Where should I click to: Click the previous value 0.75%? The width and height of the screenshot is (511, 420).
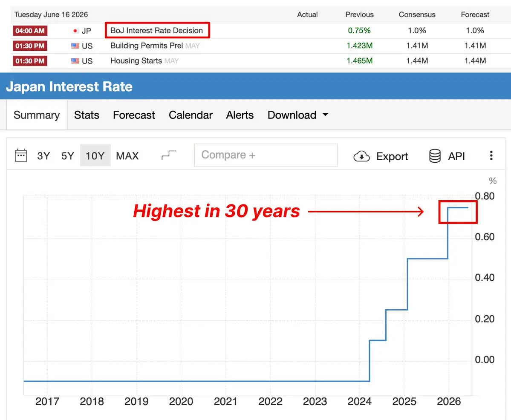[x=359, y=31]
